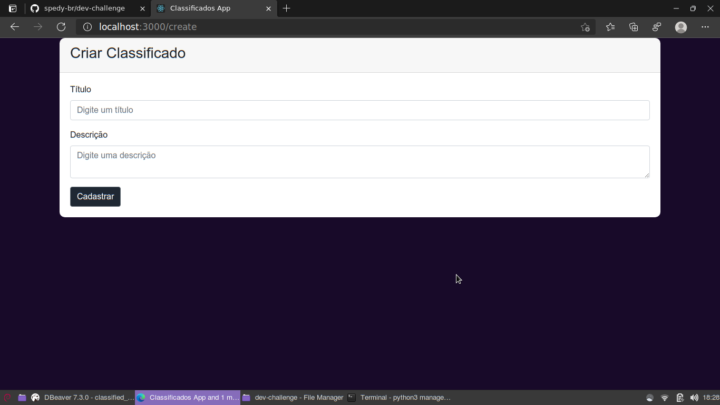
Task: Open dev-challenge File Manager from taskbar
Action: click(x=292, y=397)
